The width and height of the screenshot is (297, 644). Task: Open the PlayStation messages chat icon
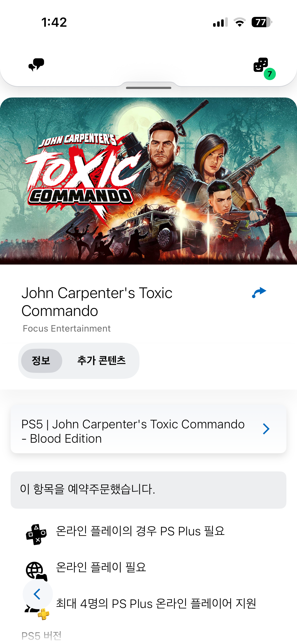[x=36, y=65]
